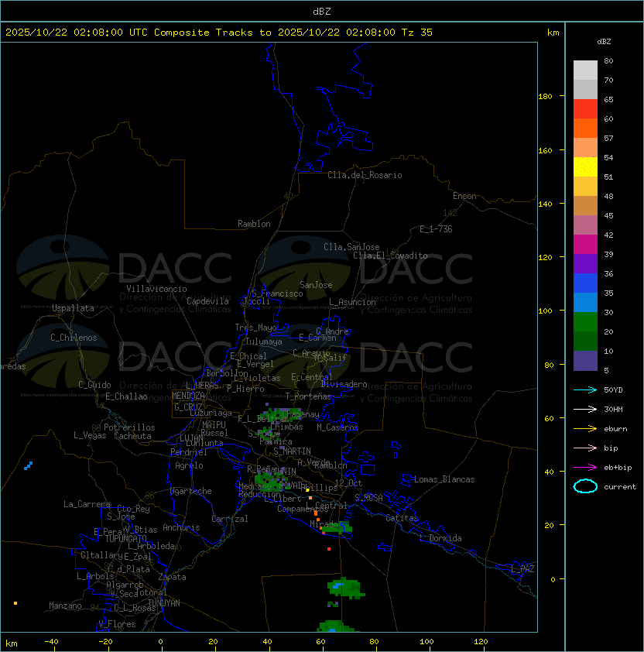Click the Manzano place label
Viewport: 644px width, 652px height.
[65, 606]
